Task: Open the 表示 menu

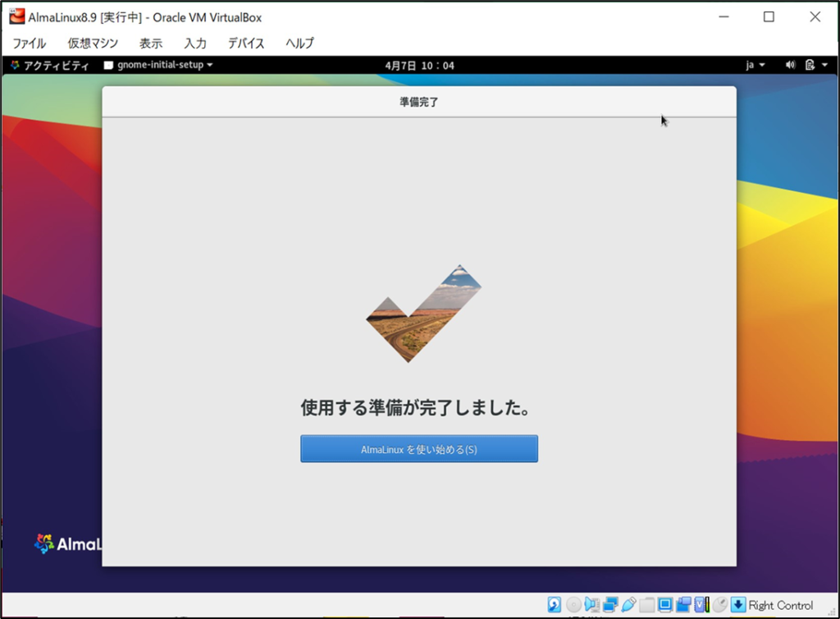Action: click(151, 43)
